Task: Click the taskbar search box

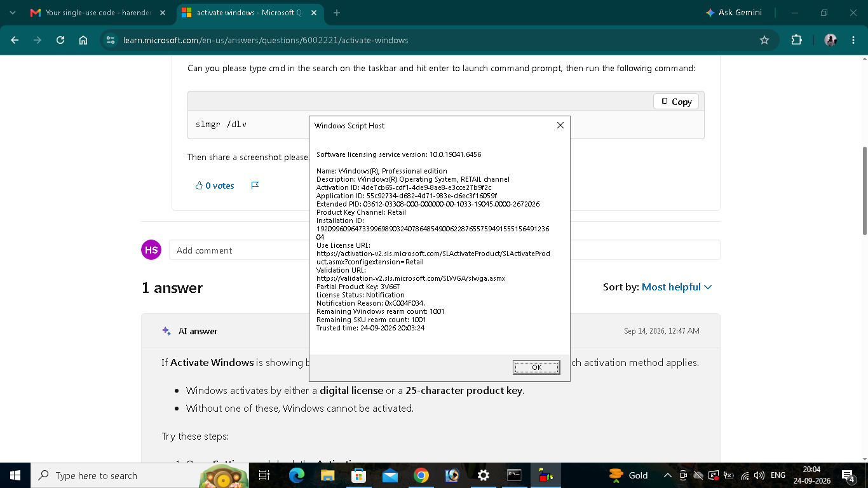Action: (140, 475)
